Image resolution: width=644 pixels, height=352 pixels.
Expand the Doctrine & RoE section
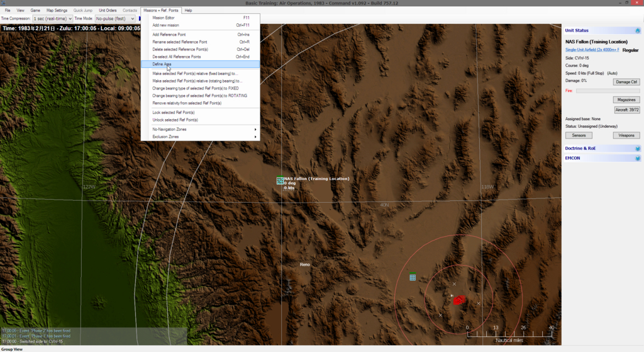(x=638, y=149)
